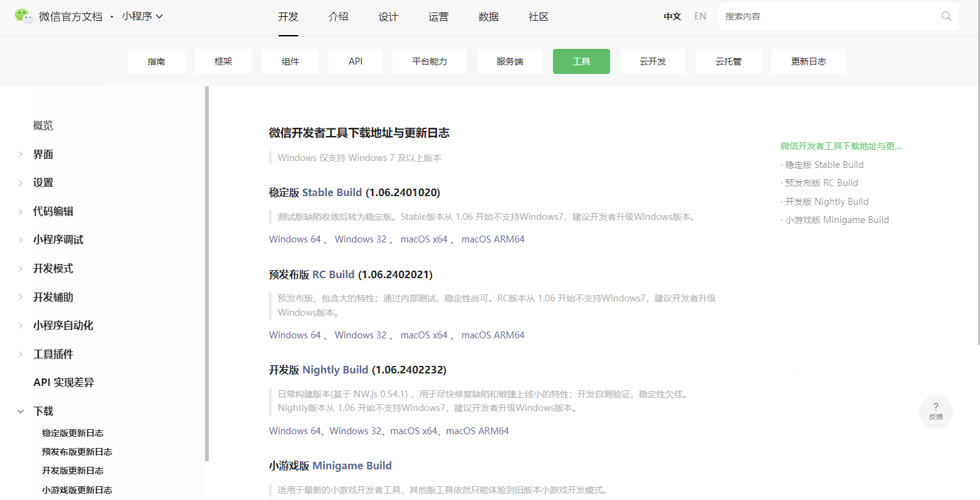Open API 实现差异 in the sidebar
Viewport: 980px width, 500px height.
(63, 382)
